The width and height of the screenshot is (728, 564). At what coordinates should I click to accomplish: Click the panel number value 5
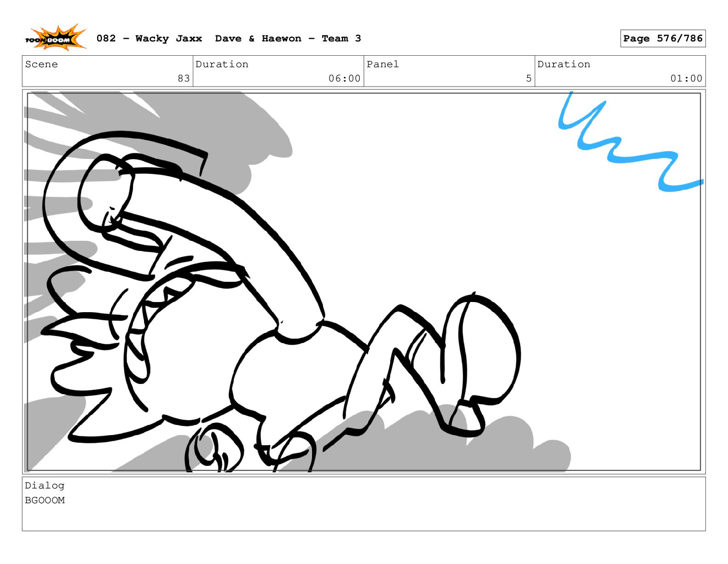tap(529, 78)
